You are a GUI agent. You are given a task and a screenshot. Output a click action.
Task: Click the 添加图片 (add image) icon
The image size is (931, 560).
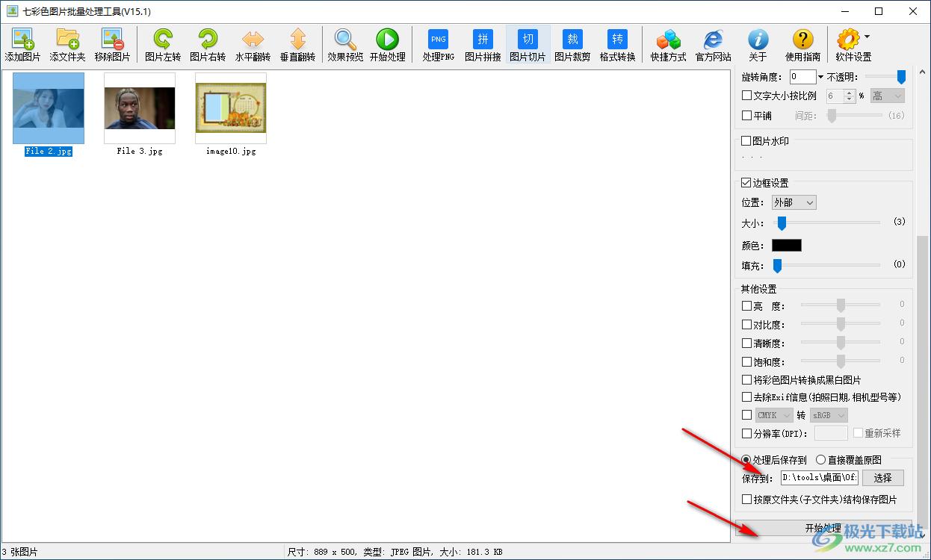pyautogui.click(x=22, y=40)
